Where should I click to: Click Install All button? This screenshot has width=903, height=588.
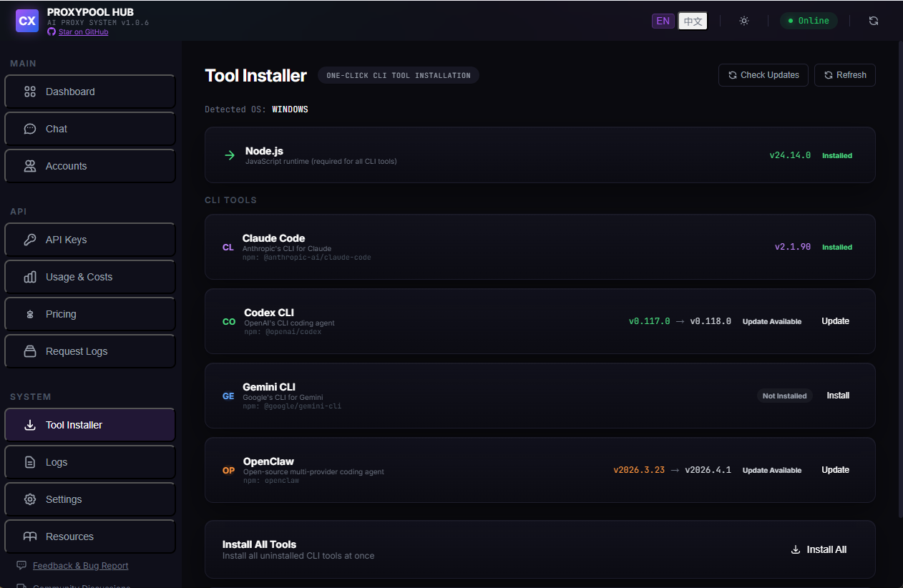(x=819, y=549)
